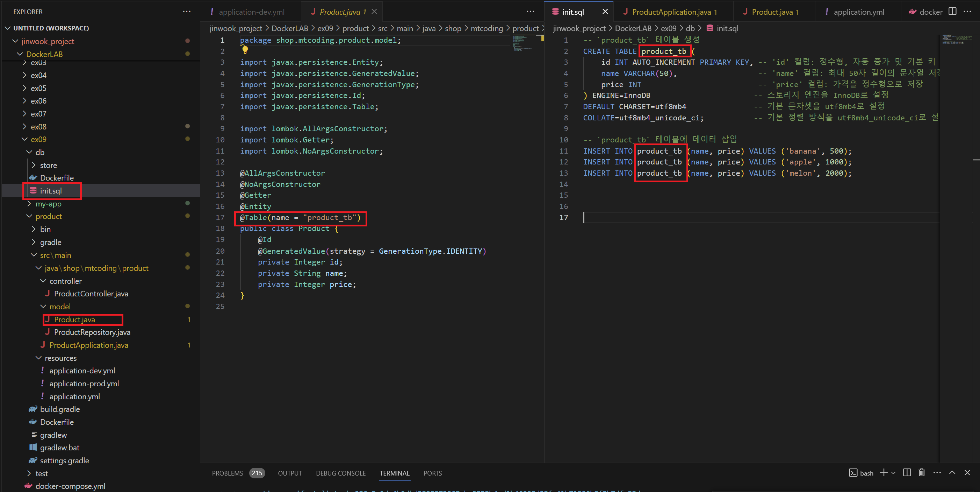Close the terminal panel with X
980x492 pixels.
click(967, 472)
